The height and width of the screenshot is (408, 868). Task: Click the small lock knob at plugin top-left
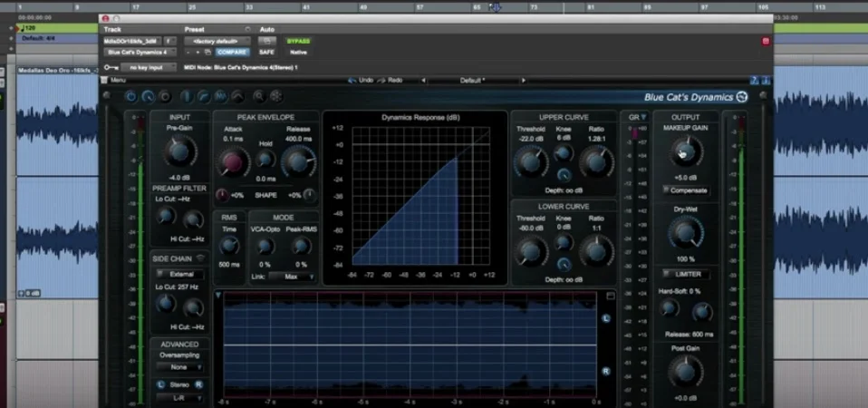pyautogui.click(x=106, y=95)
